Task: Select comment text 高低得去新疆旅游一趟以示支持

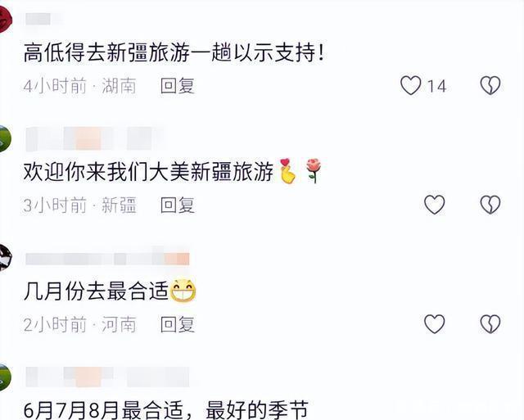Action: 174,53
